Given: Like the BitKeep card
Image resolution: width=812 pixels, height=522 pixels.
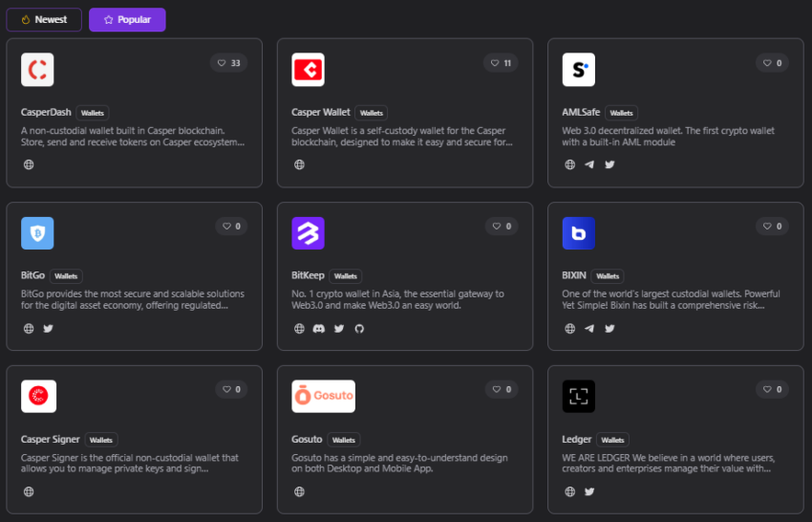Looking at the screenshot, I should pos(502,226).
